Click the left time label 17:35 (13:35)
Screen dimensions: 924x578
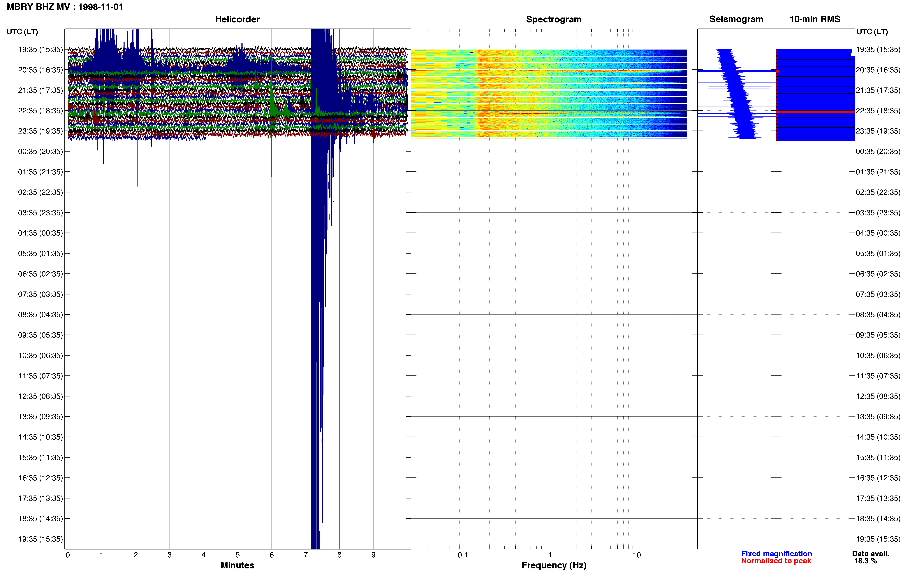[41, 498]
